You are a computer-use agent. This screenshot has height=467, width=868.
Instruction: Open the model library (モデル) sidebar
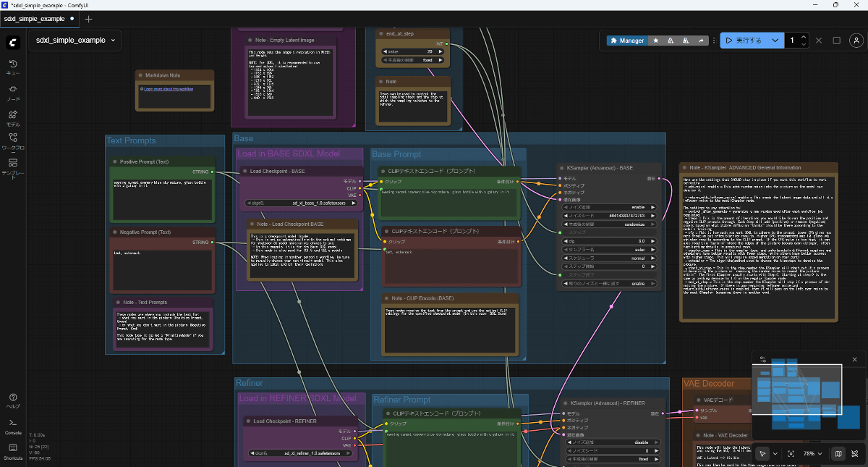[x=13, y=118]
